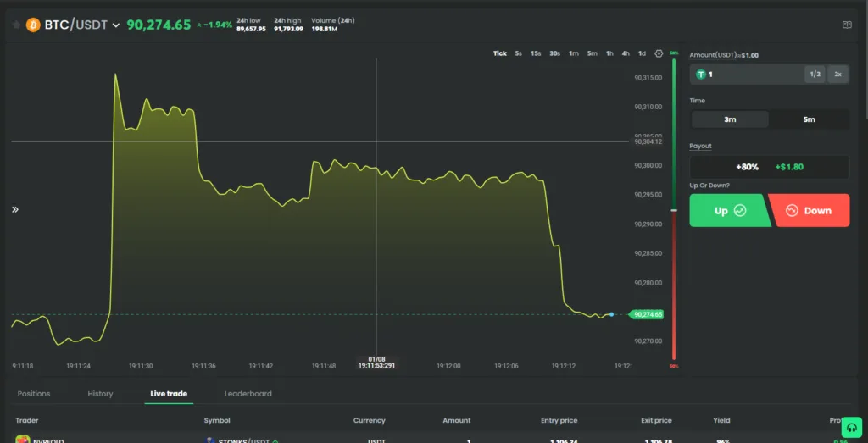The width and height of the screenshot is (868, 443).
Task: Switch chart interval to Tick
Action: click(500, 53)
